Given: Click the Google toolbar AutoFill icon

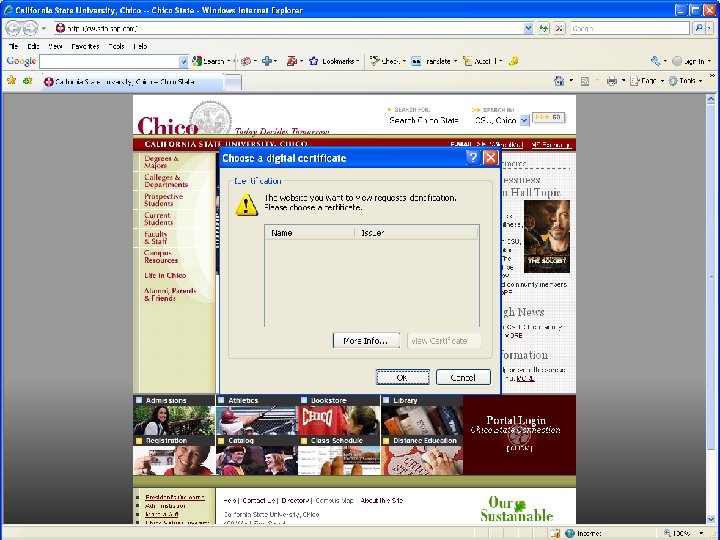Looking at the screenshot, I should (x=467, y=61).
